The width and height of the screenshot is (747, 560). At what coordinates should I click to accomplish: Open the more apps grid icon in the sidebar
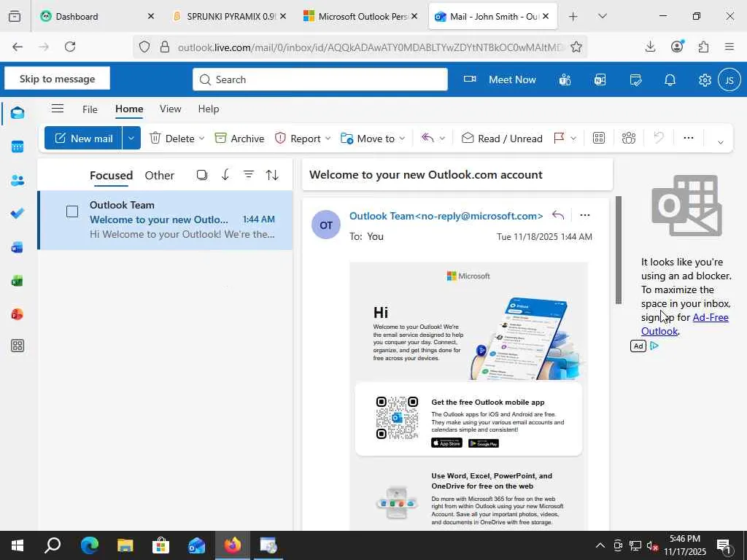click(18, 346)
